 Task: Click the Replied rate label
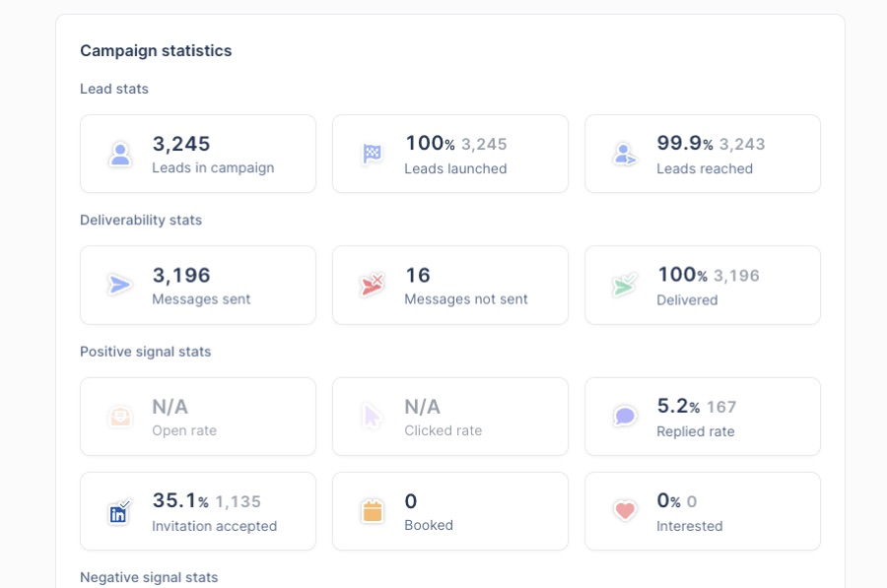click(x=695, y=431)
